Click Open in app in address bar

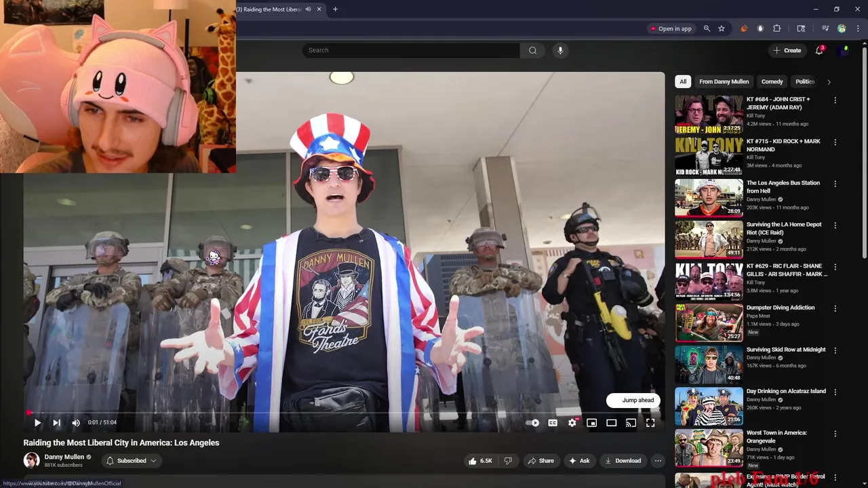pos(671,28)
